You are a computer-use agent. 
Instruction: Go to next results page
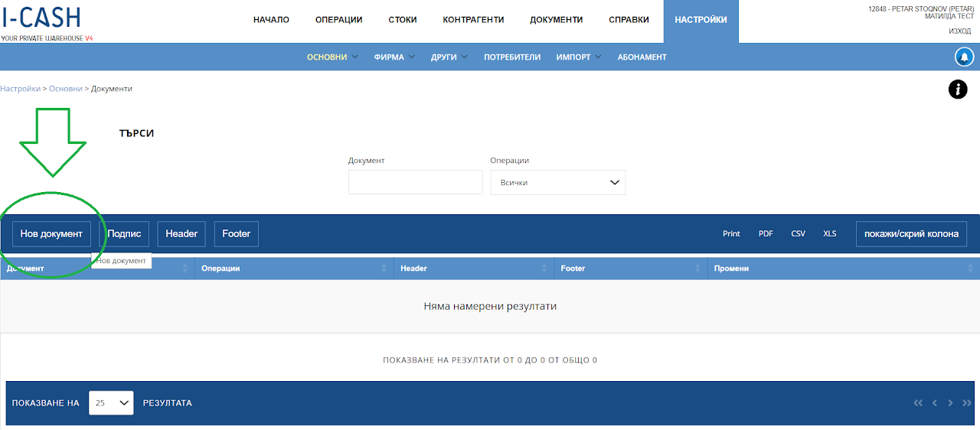(x=950, y=403)
